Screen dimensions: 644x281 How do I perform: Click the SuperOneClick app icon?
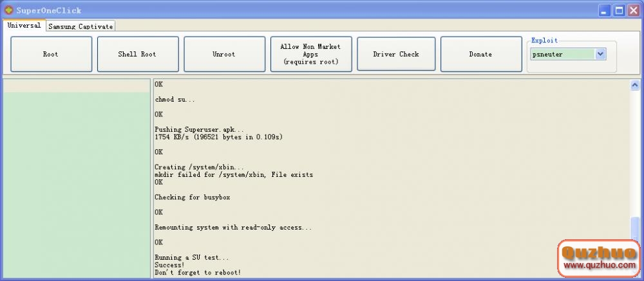[x=8, y=10]
